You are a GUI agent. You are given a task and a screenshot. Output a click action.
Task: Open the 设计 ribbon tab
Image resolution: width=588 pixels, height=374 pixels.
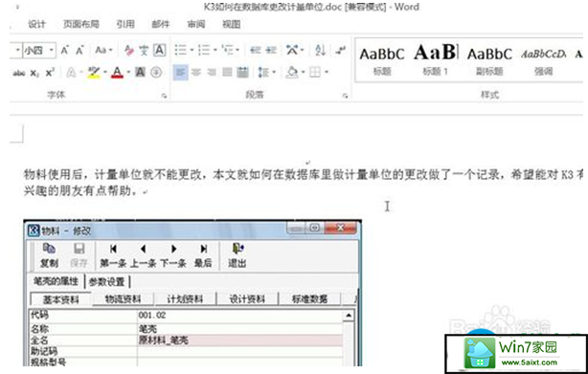[36, 24]
